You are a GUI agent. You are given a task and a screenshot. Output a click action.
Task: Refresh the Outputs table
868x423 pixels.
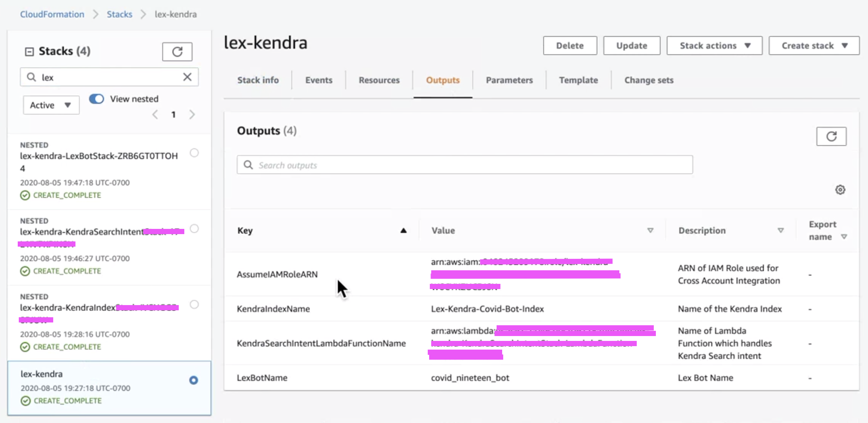(831, 136)
